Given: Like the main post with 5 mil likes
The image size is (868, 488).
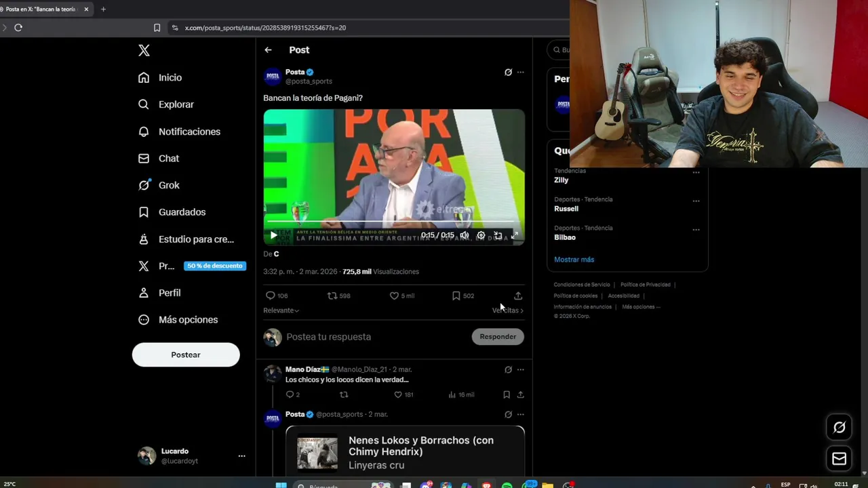Looking at the screenshot, I should coord(401,296).
